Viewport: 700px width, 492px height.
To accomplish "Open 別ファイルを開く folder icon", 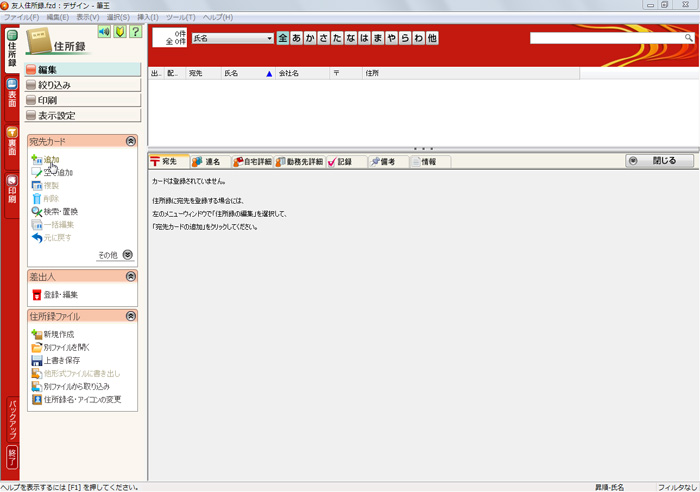I will click(37, 347).
